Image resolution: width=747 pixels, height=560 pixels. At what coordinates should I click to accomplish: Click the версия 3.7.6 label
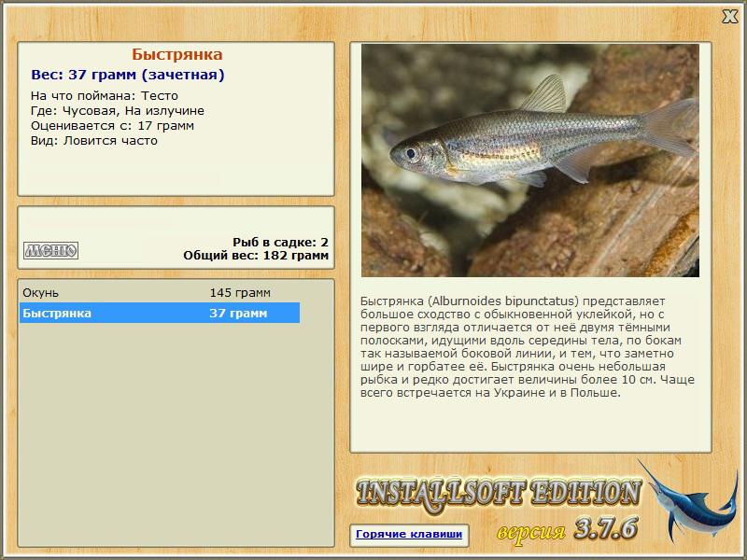click(x=567, y=529)
